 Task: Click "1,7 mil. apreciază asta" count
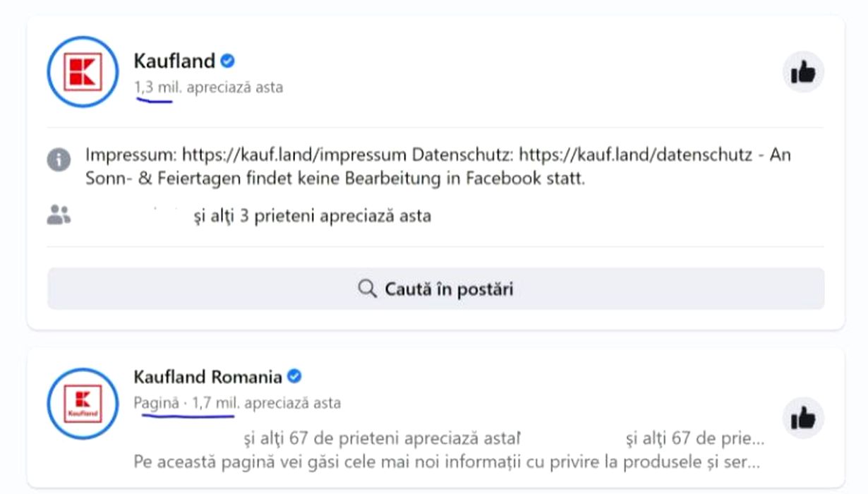click(x=266, y=404)
